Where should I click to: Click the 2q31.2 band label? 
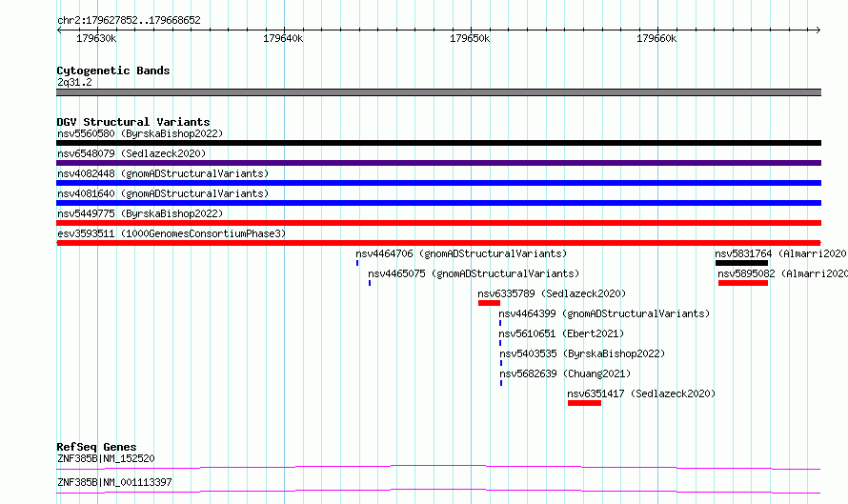(74, 82)
